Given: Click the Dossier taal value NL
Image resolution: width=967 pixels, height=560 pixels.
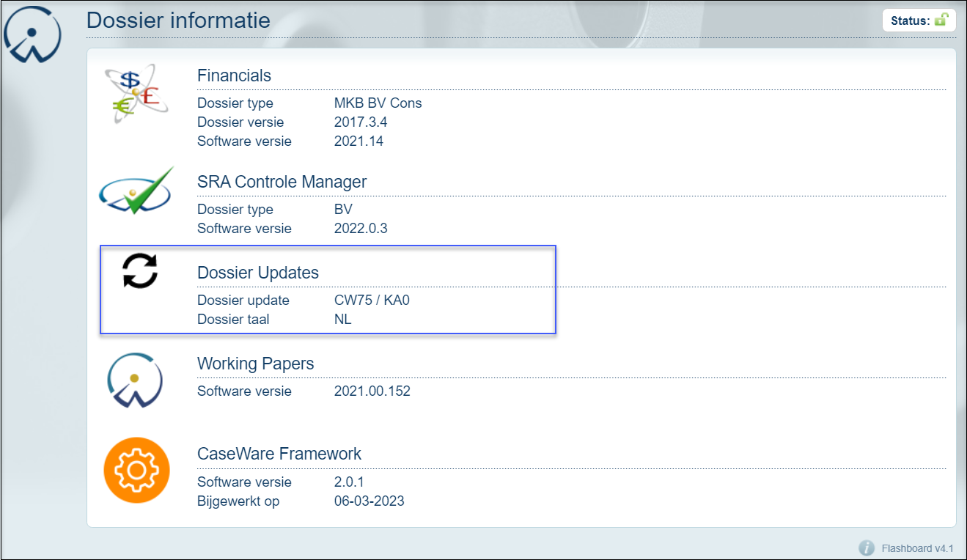Looking at the screenshot, I should [342, 320].
